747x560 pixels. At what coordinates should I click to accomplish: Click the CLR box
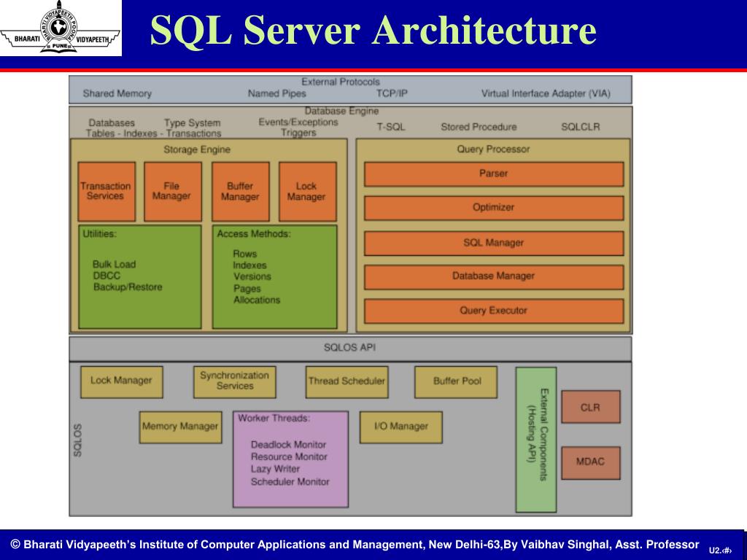pyautogui.click(x=591, y=407)
